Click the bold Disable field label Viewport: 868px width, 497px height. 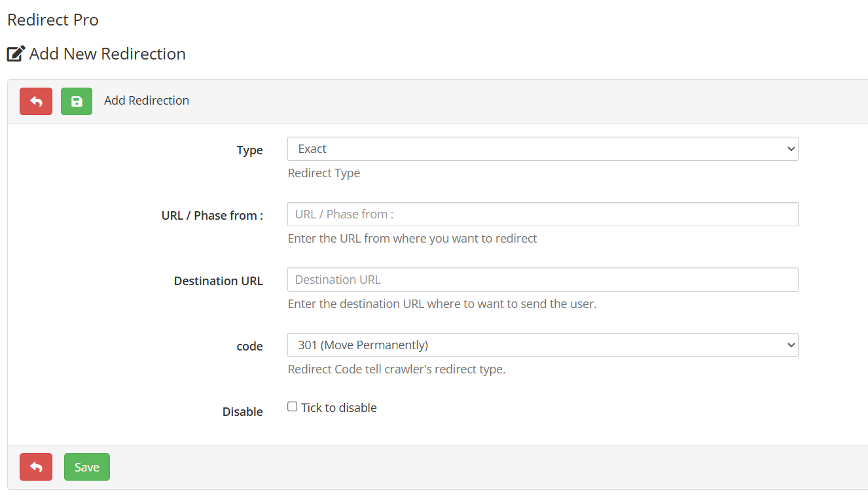coord(242,412)
